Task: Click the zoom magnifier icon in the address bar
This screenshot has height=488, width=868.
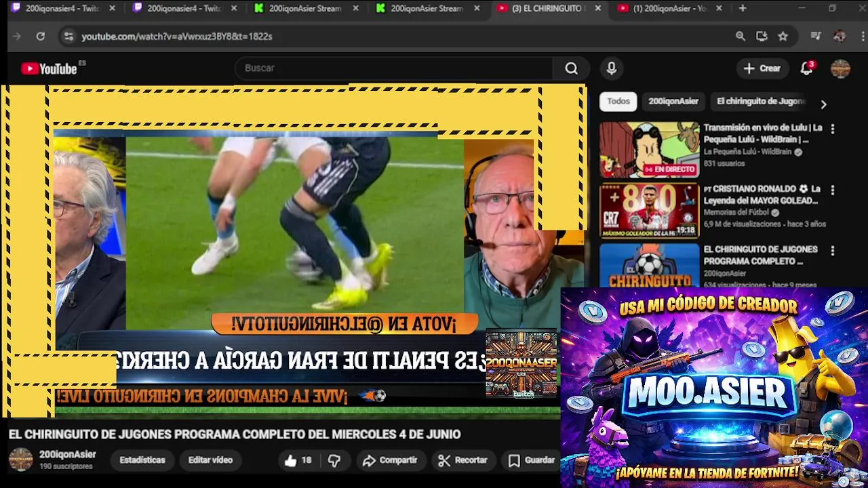Action: [x=741, y=37]
